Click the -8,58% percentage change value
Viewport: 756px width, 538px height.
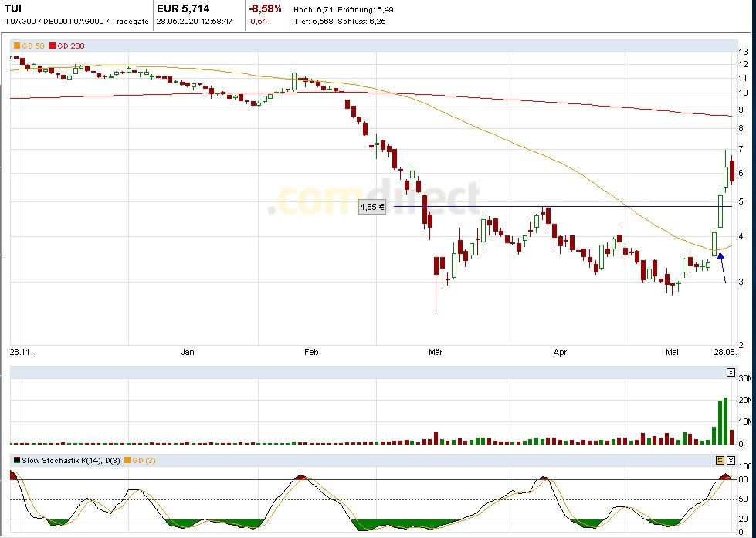click(264, 8)
